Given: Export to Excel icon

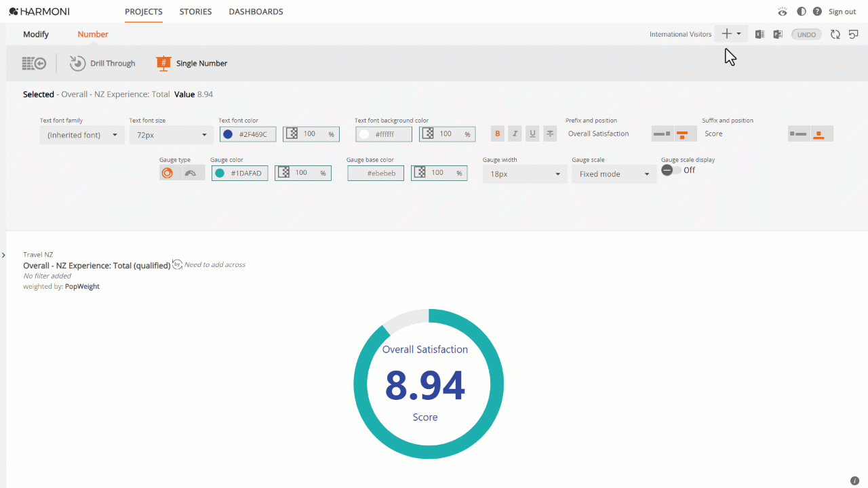Looking at the screenshot, I should click(x=759, y=34).
